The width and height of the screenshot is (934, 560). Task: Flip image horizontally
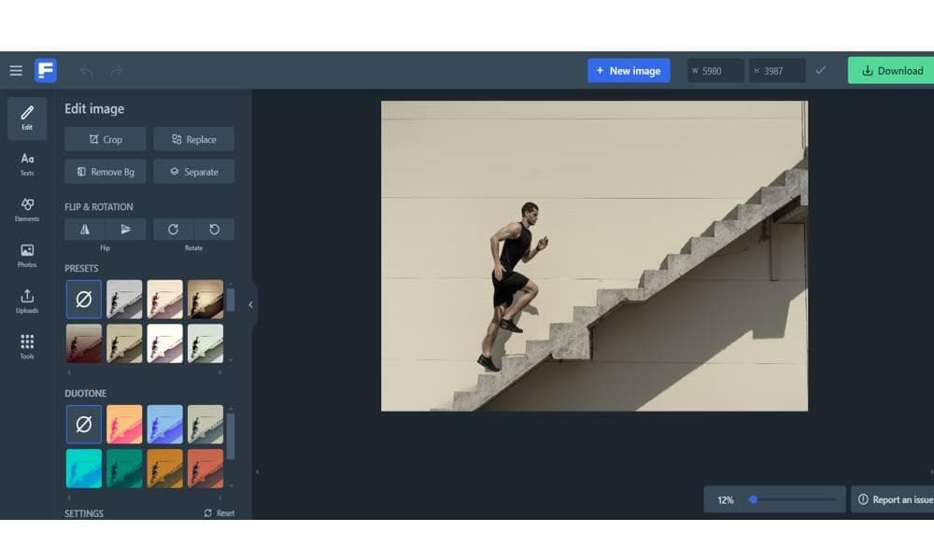(x=85, y=230)
